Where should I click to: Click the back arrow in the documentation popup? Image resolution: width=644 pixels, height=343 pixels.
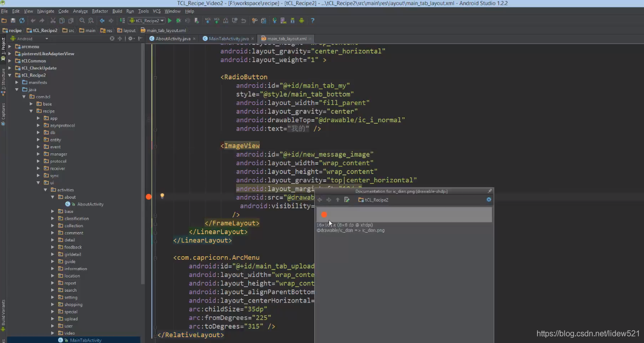(x=320, y=200)
